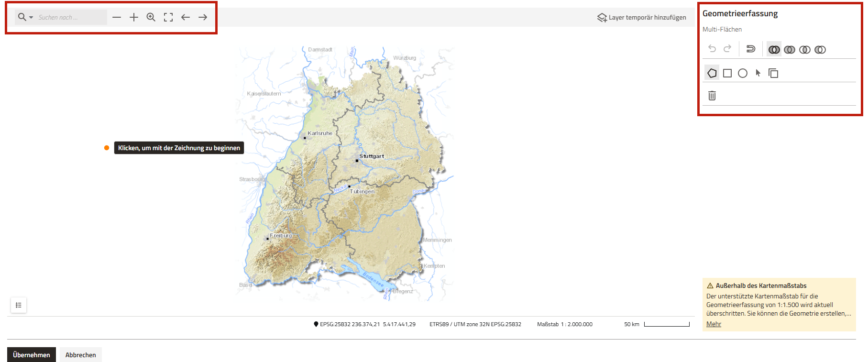
Task: Click Layer temporär hinzufügen
Action: click(641, 18)
